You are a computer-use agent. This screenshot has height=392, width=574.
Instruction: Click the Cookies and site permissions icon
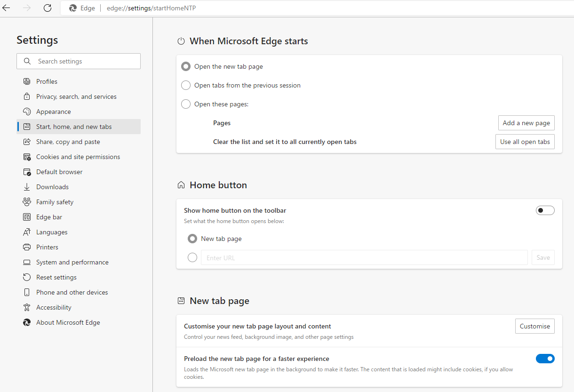click(x=27, y=157)
